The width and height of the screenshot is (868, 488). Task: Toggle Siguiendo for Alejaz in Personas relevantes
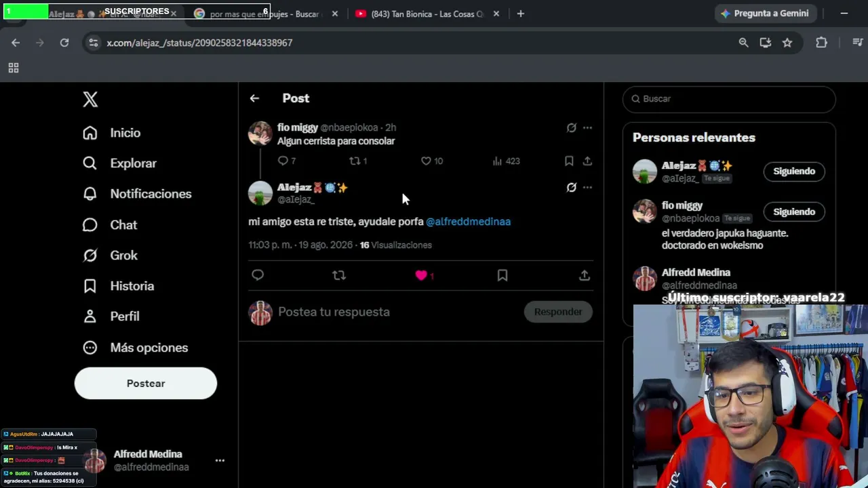tap(794, 171)
